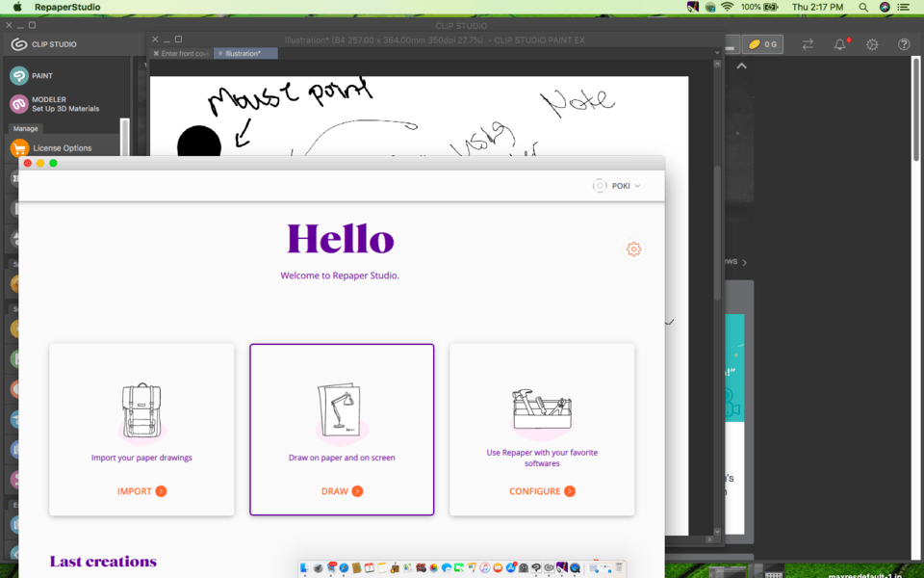Viewport: 924px width, 578px height.
Task: Open Clip Studio help via the question mark
Action: pos(903,43)
